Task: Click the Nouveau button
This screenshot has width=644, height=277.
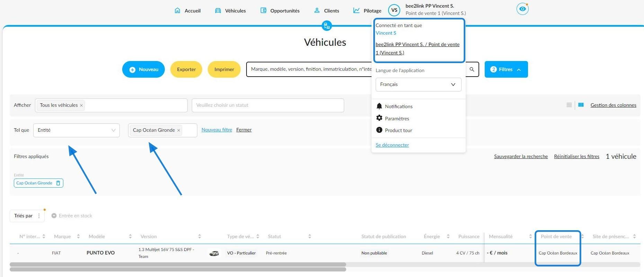Action: click(x=143, y=69)
